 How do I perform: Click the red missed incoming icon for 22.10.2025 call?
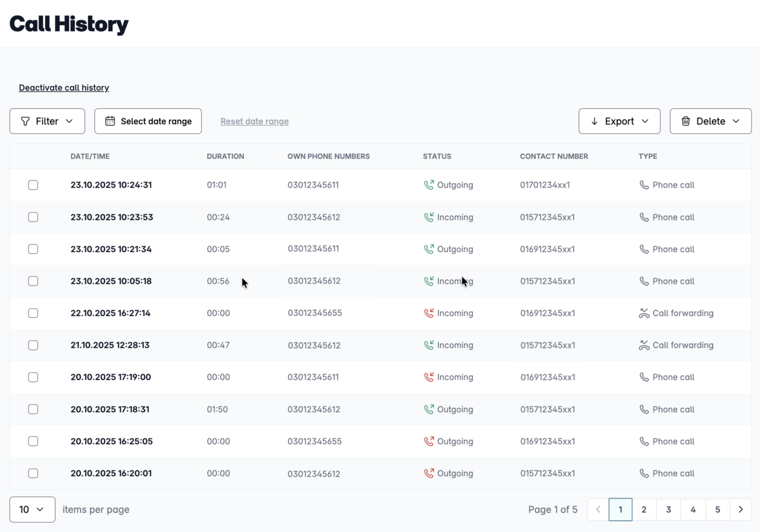429,313
